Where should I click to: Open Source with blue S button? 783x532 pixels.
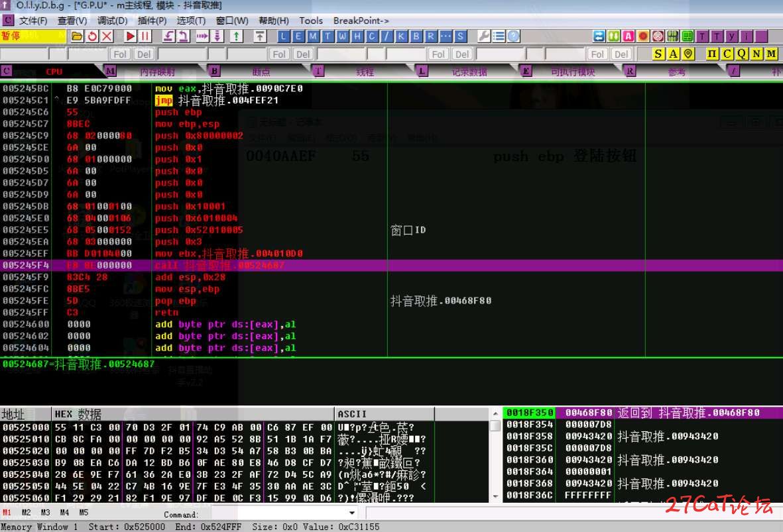pyautogui.click(x=460, y=36)
